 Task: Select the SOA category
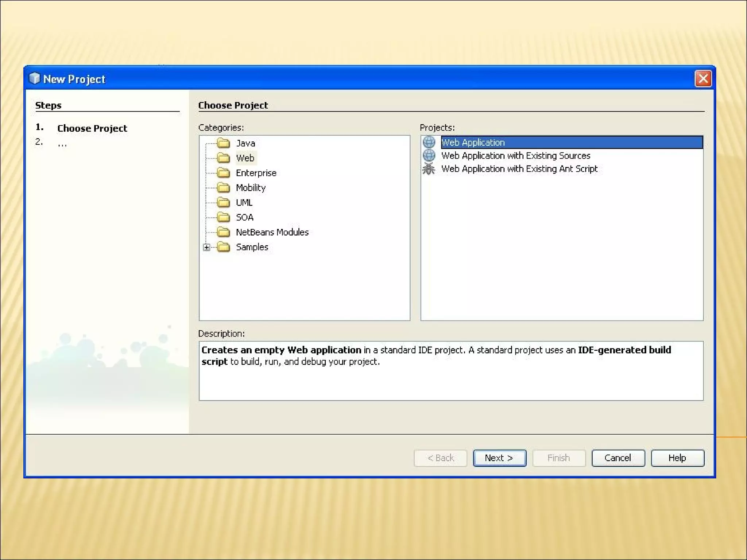click(x=244, y=217)
